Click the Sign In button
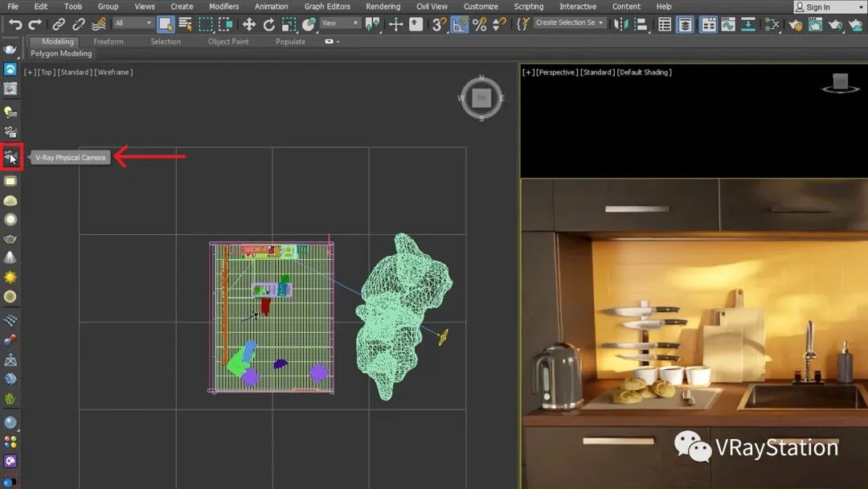 818,7
